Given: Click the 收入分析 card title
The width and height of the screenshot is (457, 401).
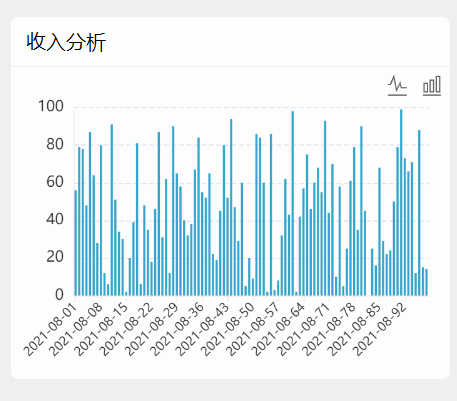Looking at the screenshot, I should (66, 42).
